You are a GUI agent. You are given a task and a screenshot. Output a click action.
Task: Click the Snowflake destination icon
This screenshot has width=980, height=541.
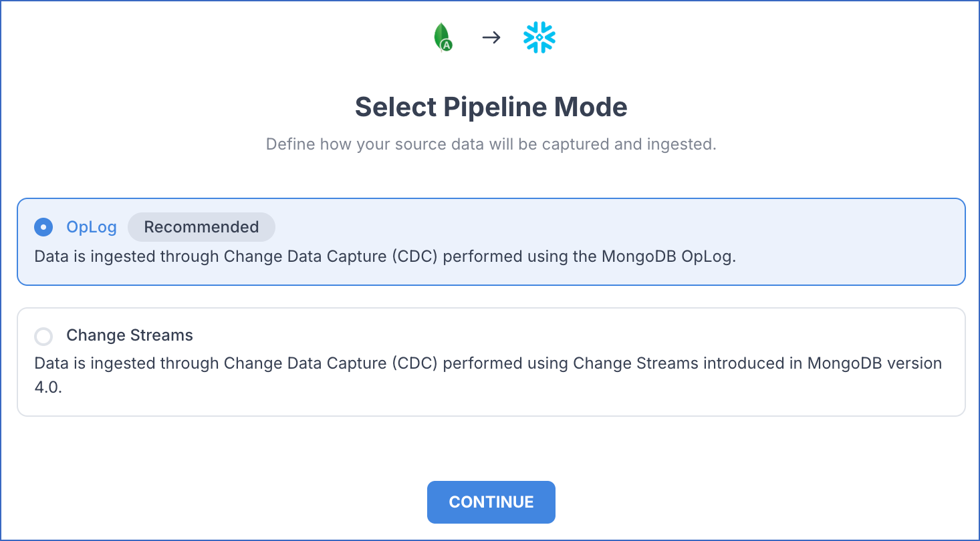539,37
